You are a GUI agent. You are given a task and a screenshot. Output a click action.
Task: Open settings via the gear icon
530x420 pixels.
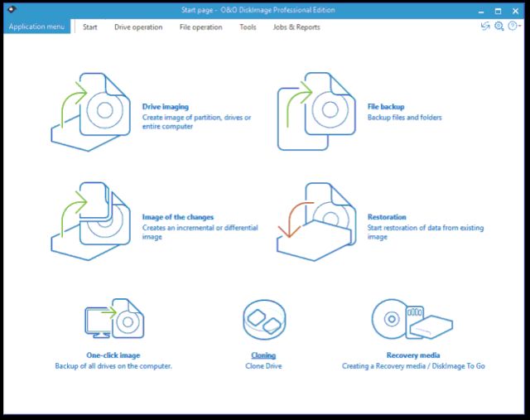499,26
